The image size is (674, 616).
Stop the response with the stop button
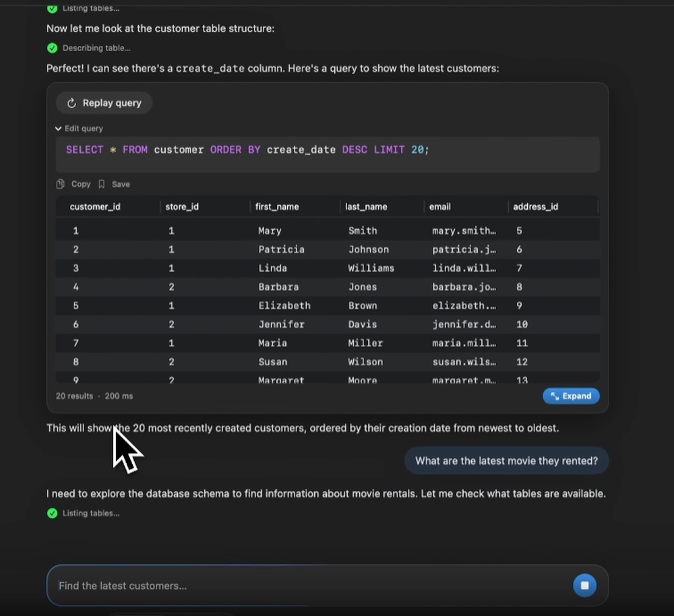pyautogui.click(x=584, y=585)
